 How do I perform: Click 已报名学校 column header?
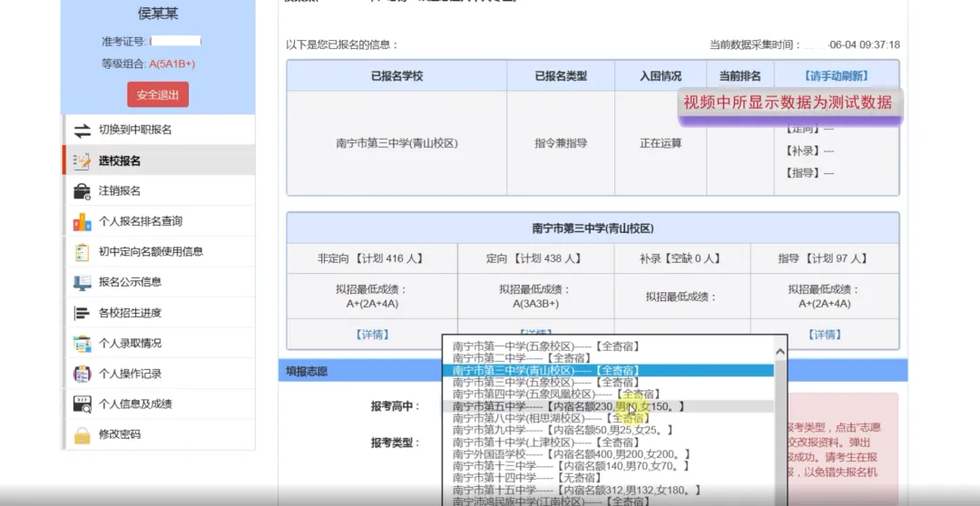tap(397, 76)
